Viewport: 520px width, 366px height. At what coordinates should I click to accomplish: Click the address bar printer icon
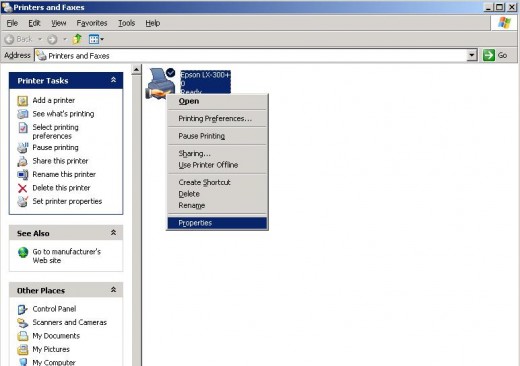(41, 56)
